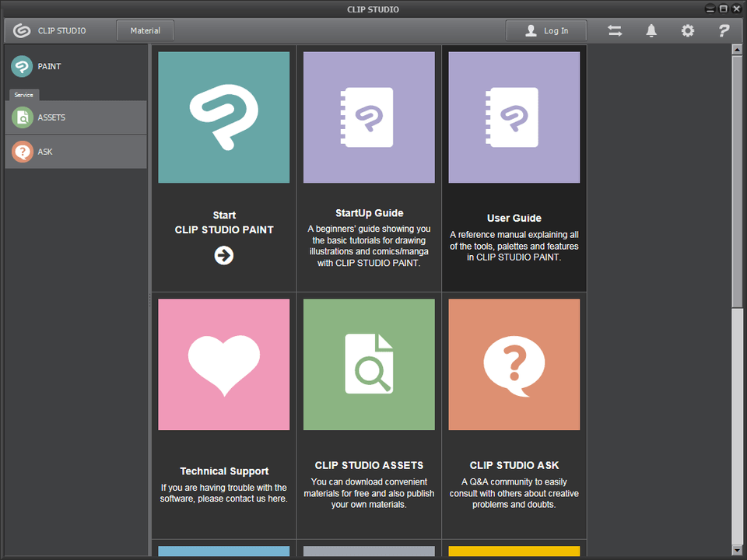747x560 pixels.
Task: Click the cloud sync arrows icon
Action: click(615, 30)
